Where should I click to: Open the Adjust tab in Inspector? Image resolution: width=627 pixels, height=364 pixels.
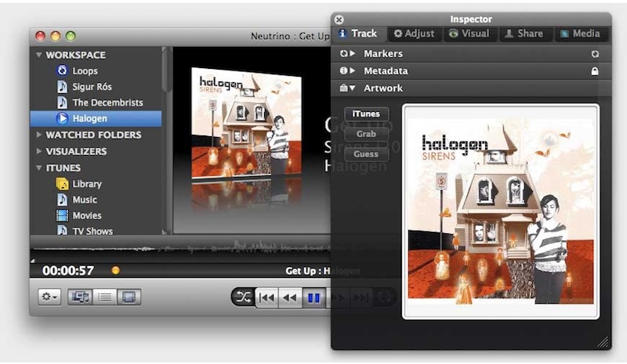(x=414, y=34)
